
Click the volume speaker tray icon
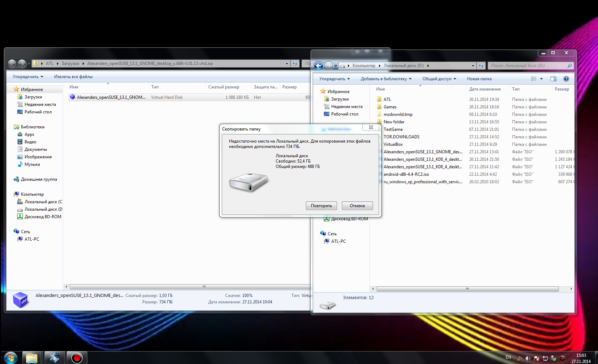point(528,358)
